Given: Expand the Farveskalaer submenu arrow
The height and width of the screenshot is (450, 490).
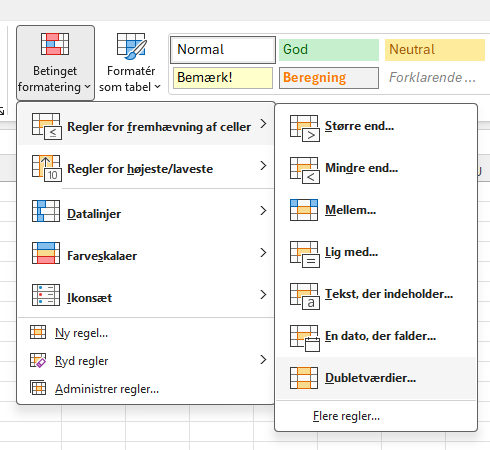Looking at the screenshot, I should [x=263, y=252].
